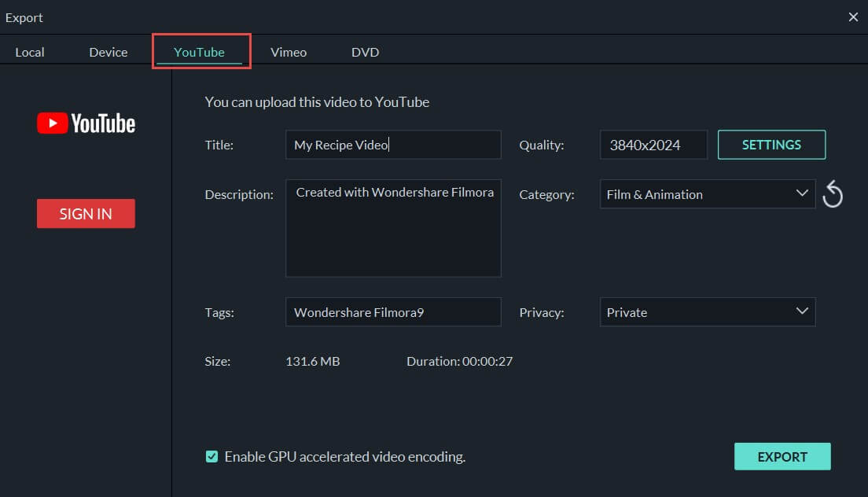This screenshot has width=868, height=497.
Task: Click the Duration 00:00:27 readout
Action: [459, 362]
